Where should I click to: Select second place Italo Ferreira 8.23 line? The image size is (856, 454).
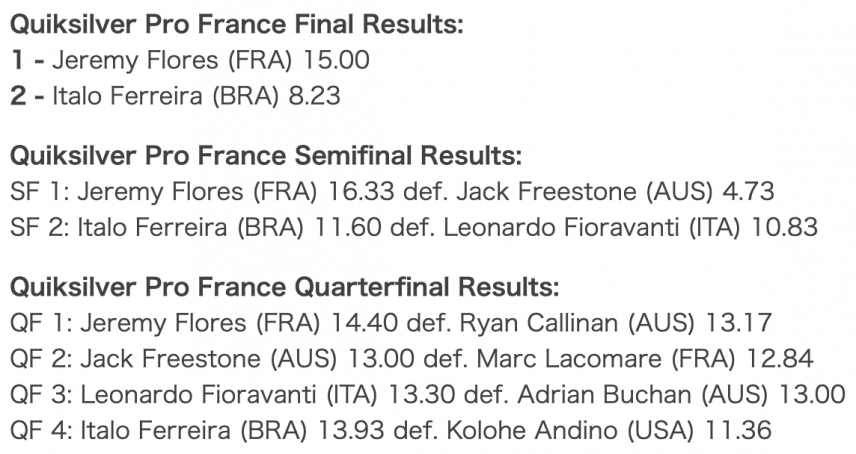[x=175, y=95]
